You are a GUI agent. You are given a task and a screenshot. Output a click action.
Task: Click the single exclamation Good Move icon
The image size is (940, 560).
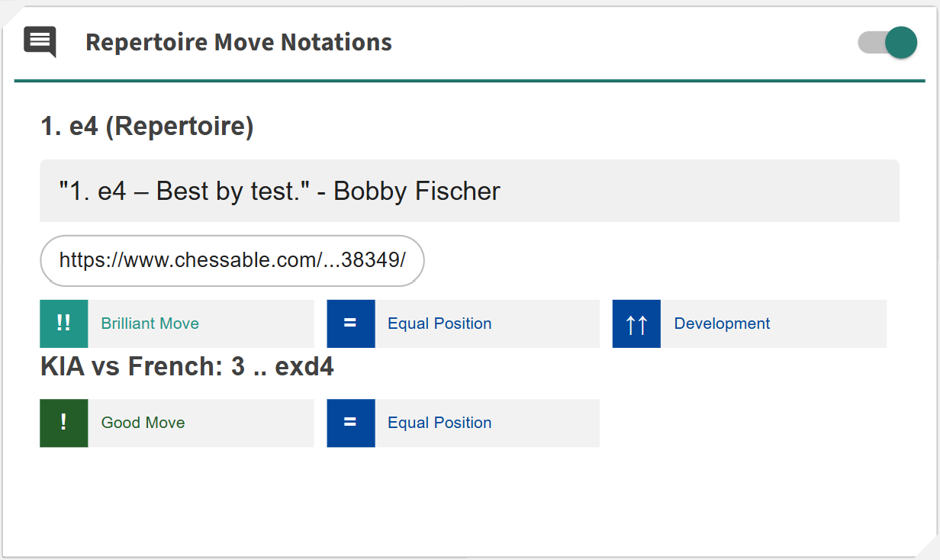64,423
